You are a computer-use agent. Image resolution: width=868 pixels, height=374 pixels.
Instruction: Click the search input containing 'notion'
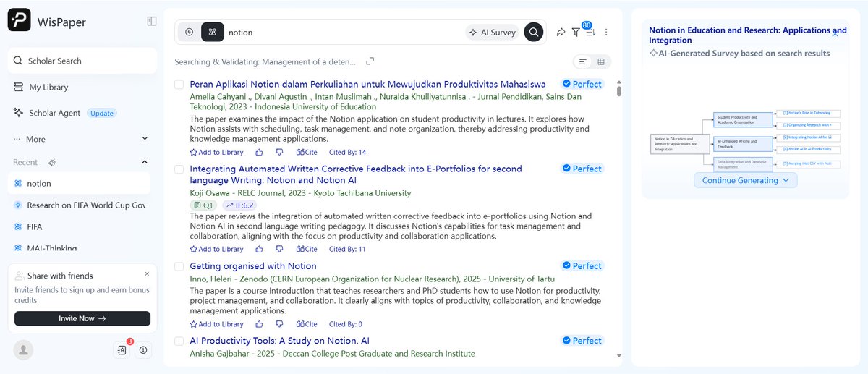click(343, 33)
